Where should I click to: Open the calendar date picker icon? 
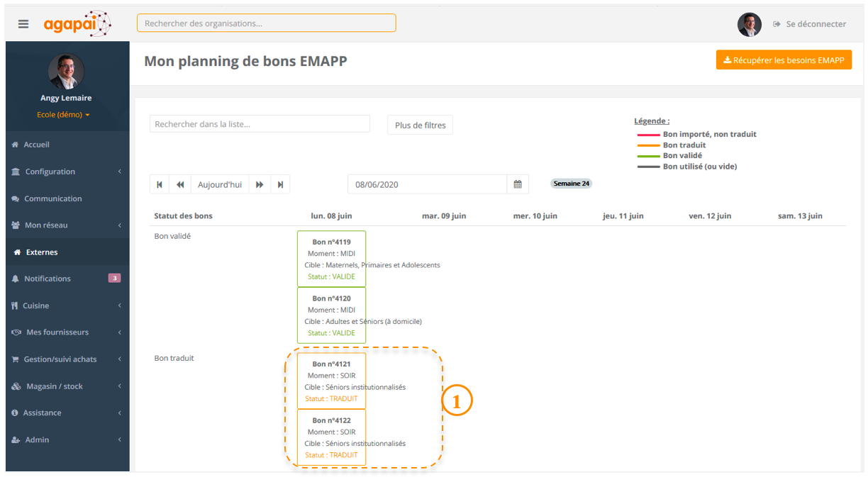(518, 184)
